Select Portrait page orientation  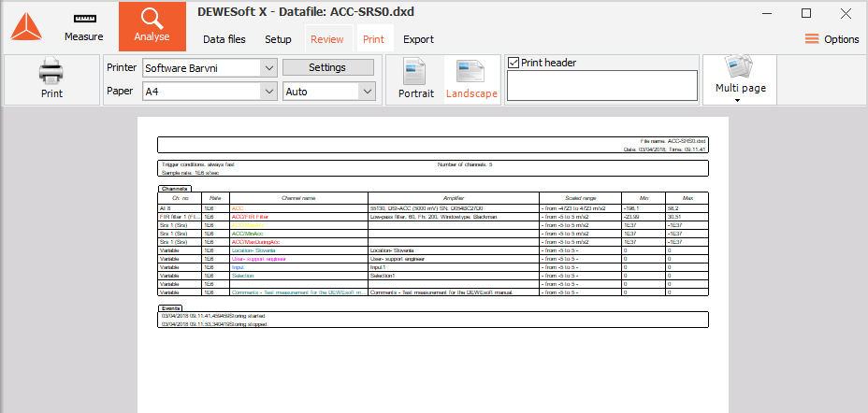pyautogui.click(x=416, y=79)
